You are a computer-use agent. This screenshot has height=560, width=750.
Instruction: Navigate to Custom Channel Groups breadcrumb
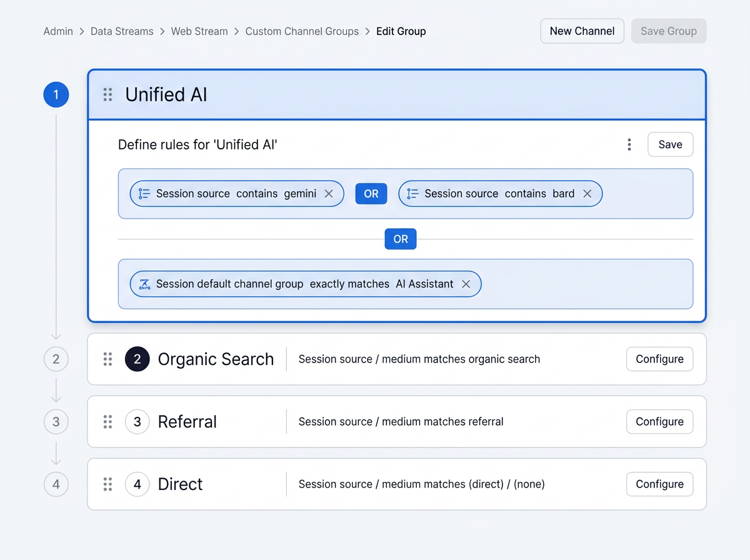[302, 31]
